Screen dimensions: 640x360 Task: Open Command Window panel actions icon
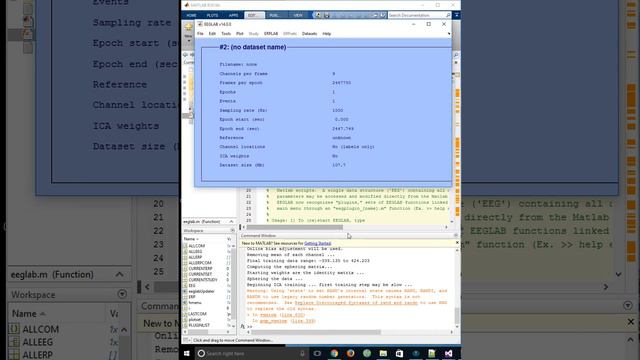456,236
